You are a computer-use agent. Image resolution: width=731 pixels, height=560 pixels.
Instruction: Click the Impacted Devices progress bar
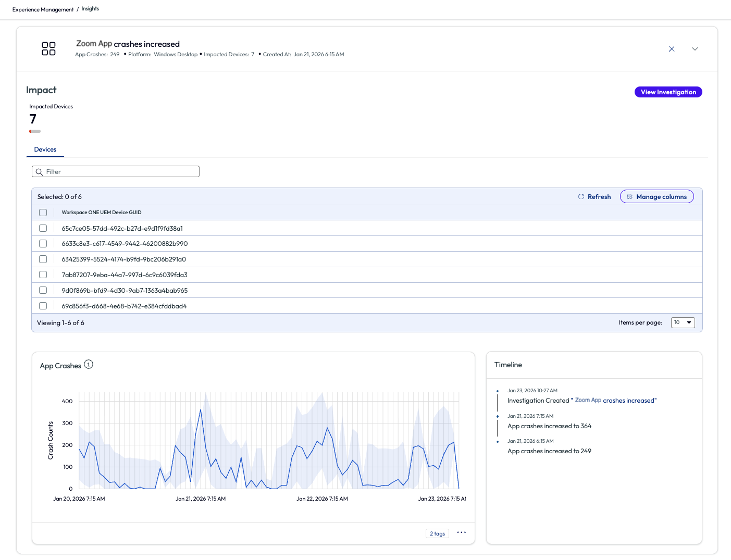[x=35, y=131]
